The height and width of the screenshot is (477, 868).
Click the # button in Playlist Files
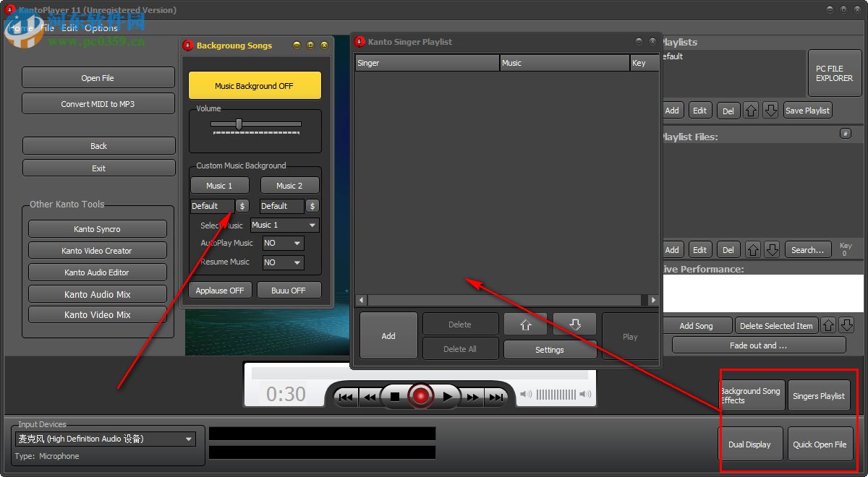pos(845,134)
